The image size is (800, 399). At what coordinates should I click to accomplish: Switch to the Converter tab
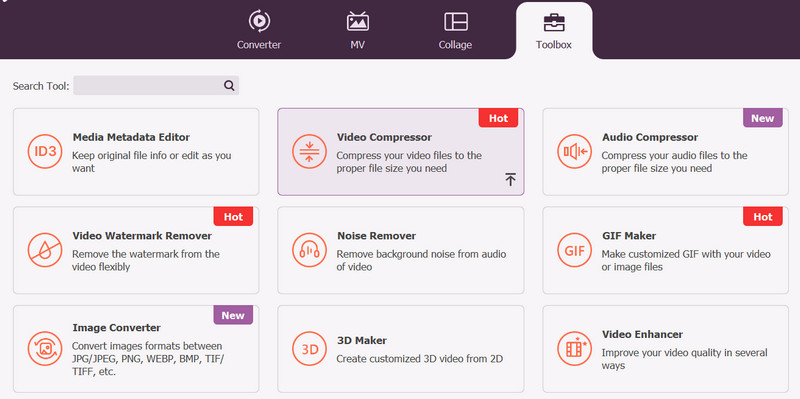259,31
